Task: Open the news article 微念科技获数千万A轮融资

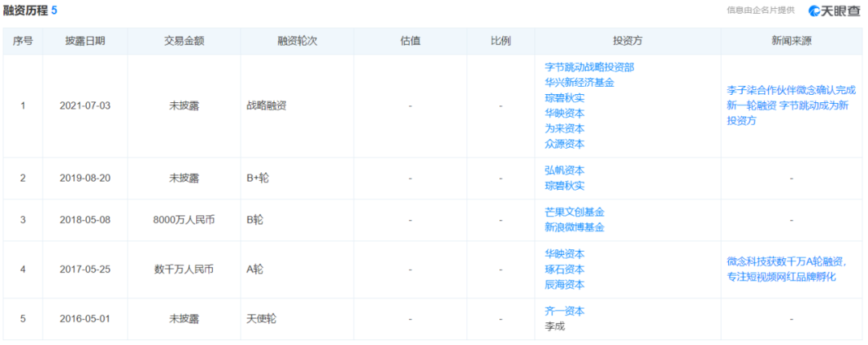Action: coord(785,269)
